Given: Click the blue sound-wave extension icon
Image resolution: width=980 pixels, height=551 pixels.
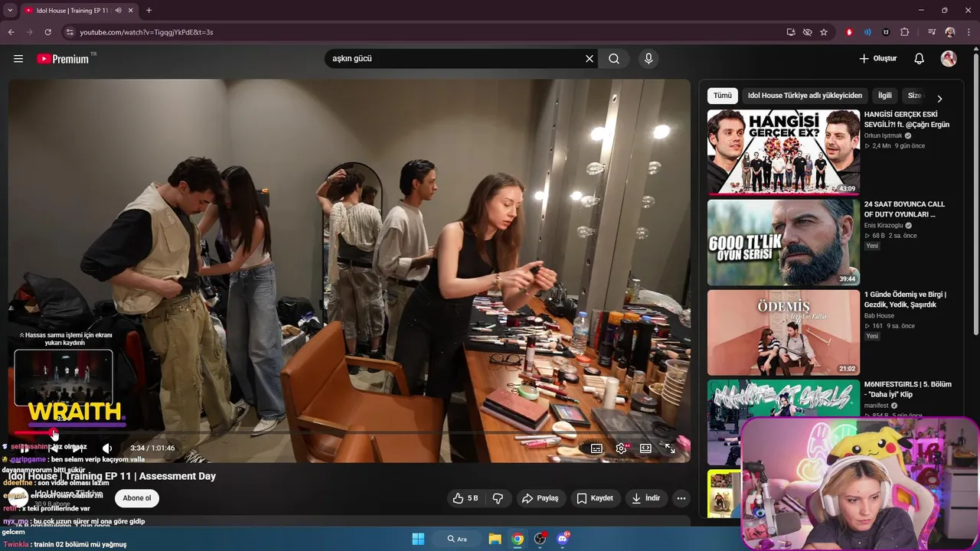Looking at the screenshot, I should (x=867, y=32).
